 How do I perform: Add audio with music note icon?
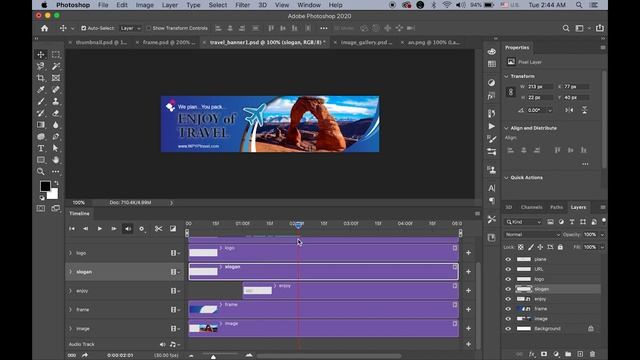pos(173,344)
